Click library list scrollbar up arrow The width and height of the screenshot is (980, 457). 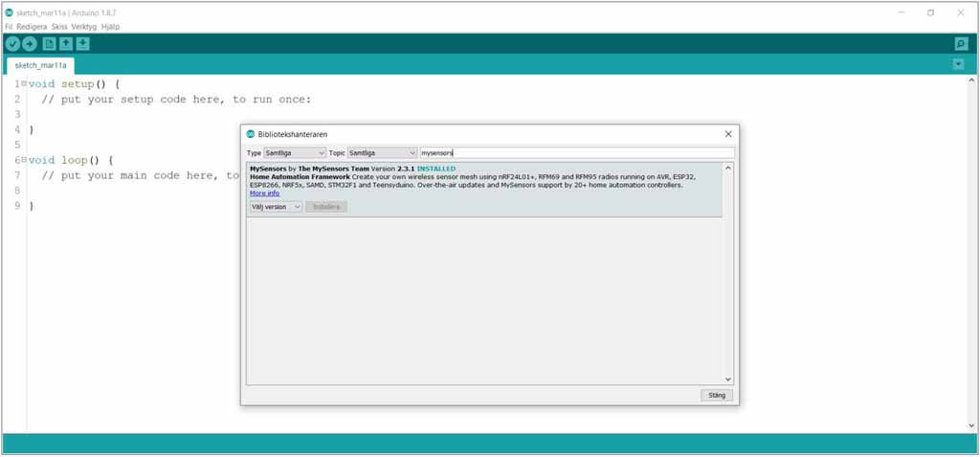(727, 168)
